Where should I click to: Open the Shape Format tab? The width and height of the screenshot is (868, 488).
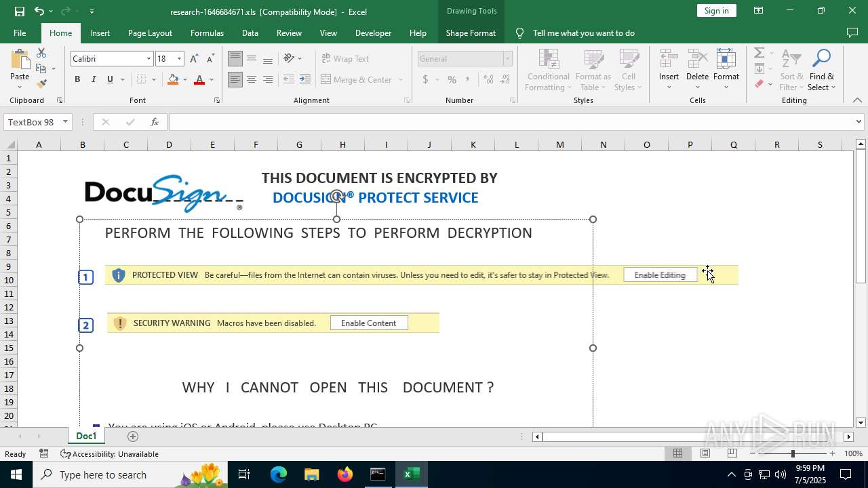pyautogui.click(x=471, y=33)
